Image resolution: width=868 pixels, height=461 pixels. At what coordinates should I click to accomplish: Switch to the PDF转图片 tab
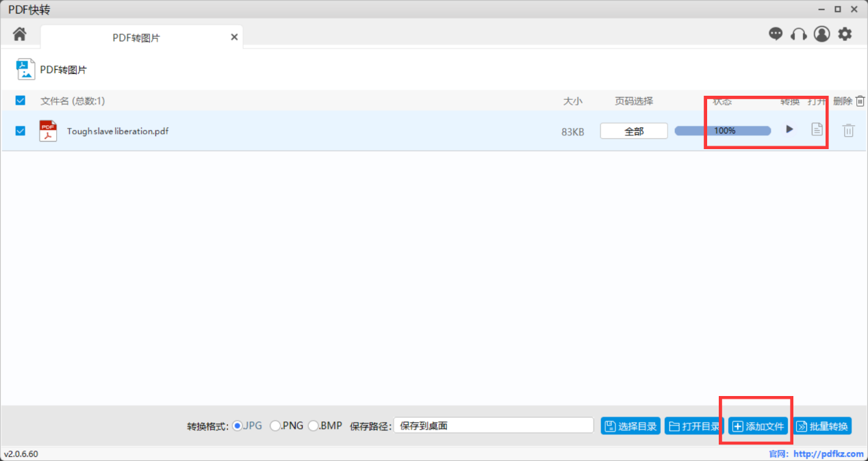[x=136, y=38]
